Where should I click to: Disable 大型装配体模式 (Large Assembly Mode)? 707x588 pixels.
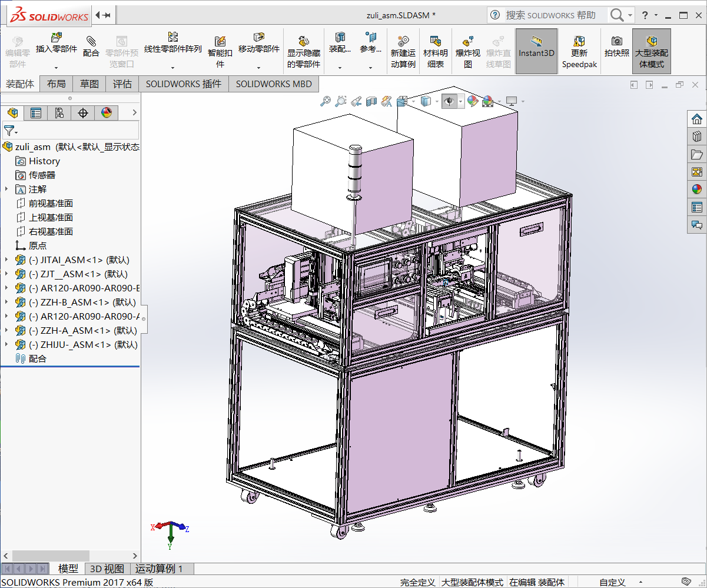click(x=652, y=51)
